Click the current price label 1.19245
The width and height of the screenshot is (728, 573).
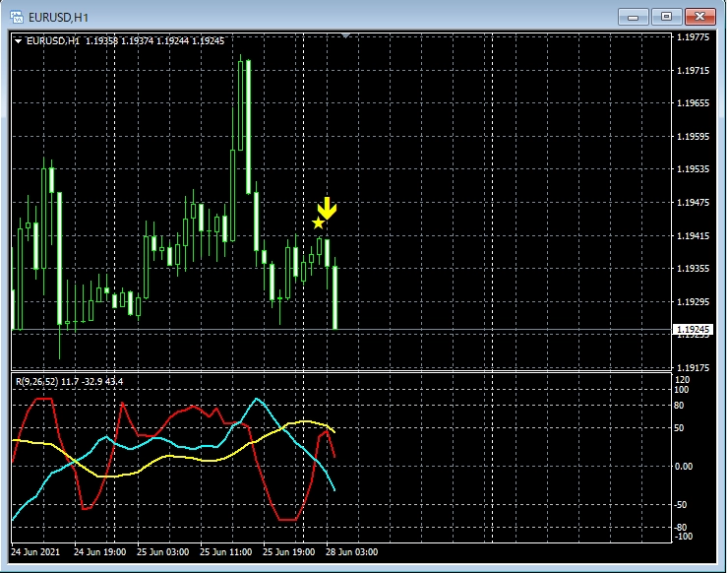693,330
